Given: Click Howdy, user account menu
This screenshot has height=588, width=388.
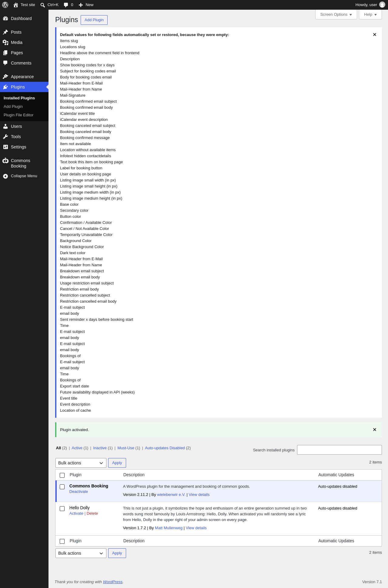Looking at the screenshot, I should coord(370,5).
